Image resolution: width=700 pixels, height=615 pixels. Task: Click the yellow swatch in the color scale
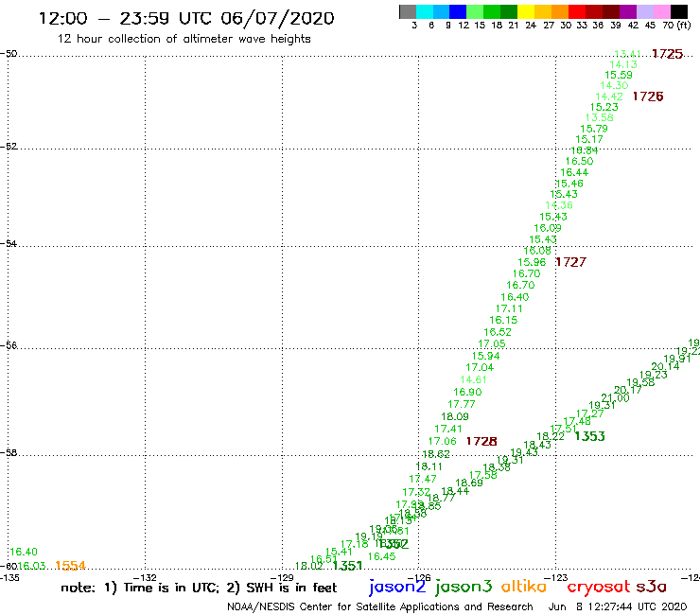(526, 11)
